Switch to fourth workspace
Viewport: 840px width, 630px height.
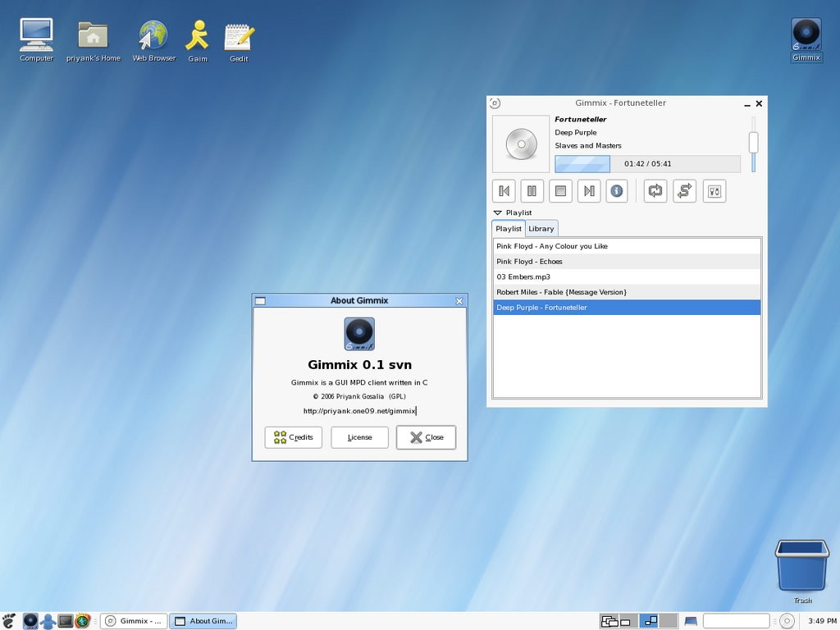668,621
